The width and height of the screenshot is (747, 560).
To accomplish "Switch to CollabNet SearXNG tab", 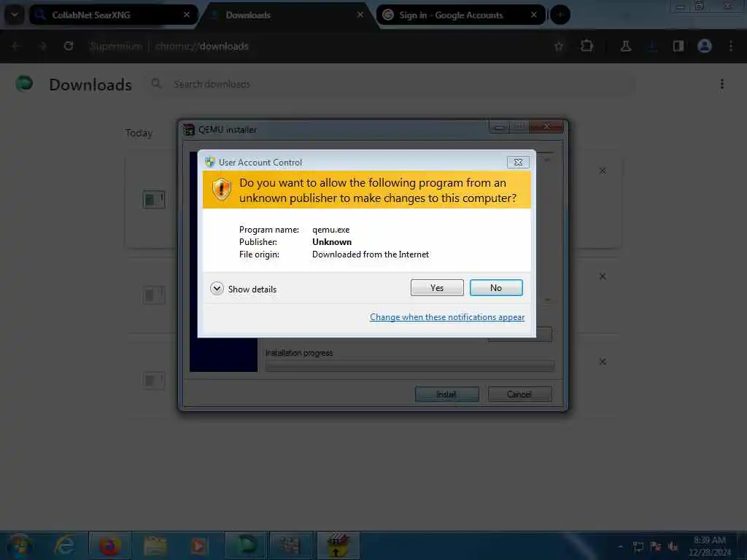I will point(113,15).
